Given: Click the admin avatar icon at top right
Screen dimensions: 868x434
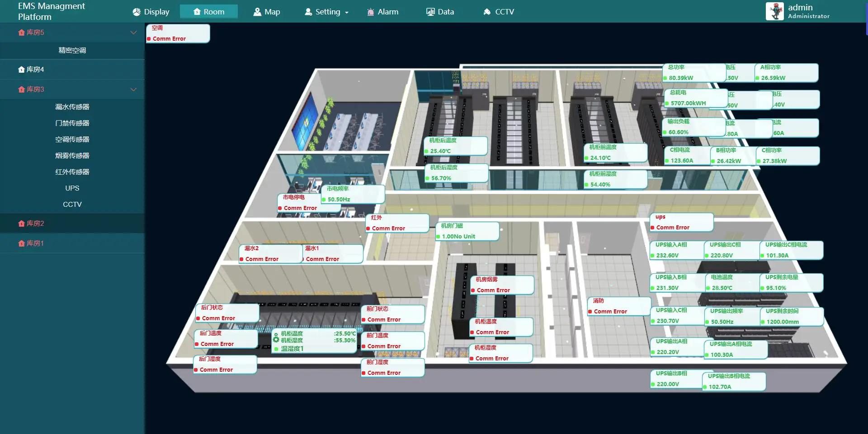Looking at the screenshot, I should (x=774, y=11).
